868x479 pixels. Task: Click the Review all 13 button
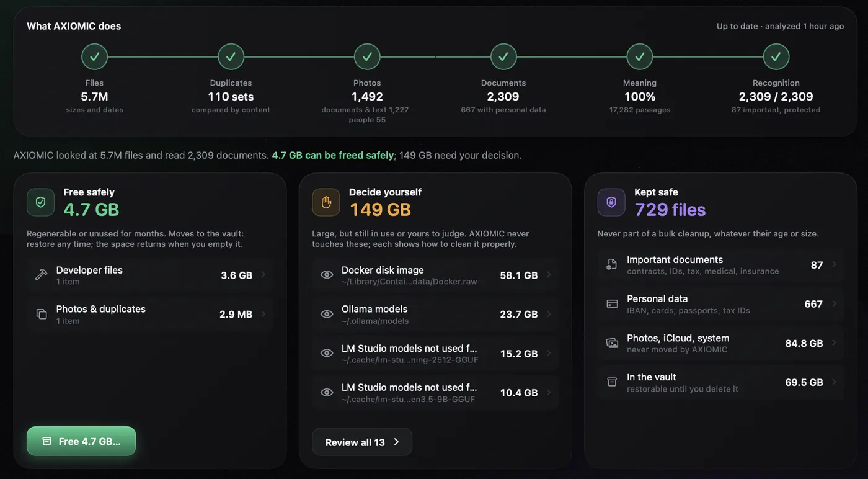[362, 442]
